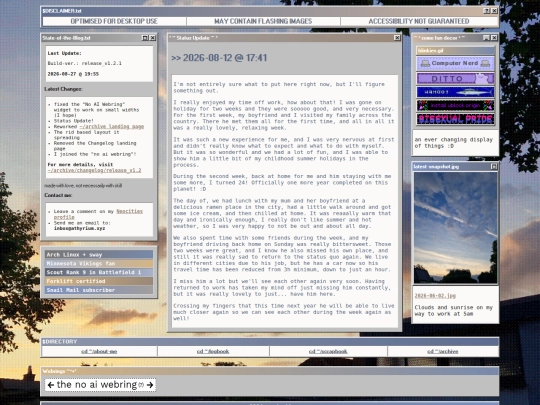Click the BISEXUAL PRIDE blinkie

point(455,119)
